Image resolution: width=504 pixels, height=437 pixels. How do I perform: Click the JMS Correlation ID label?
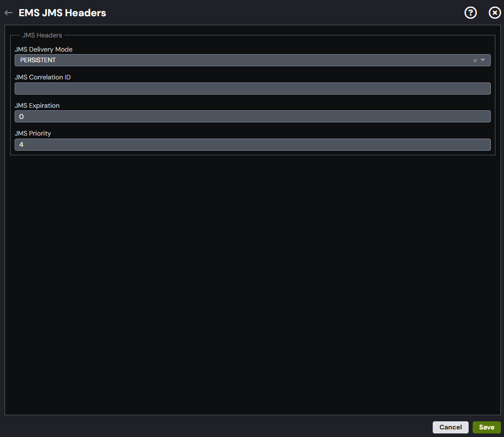pos(42,77)
